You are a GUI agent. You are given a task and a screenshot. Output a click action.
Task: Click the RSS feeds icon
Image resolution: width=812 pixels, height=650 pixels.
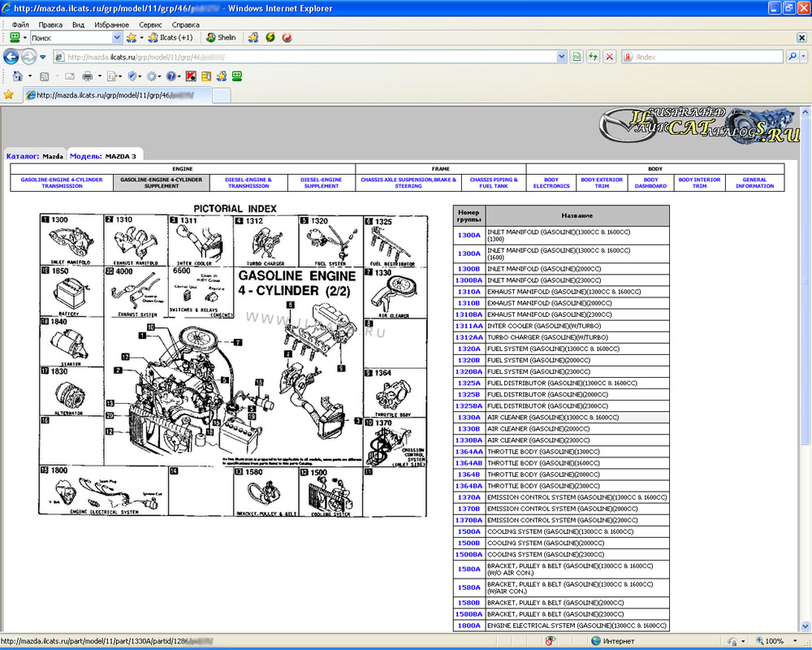[45, 76]
